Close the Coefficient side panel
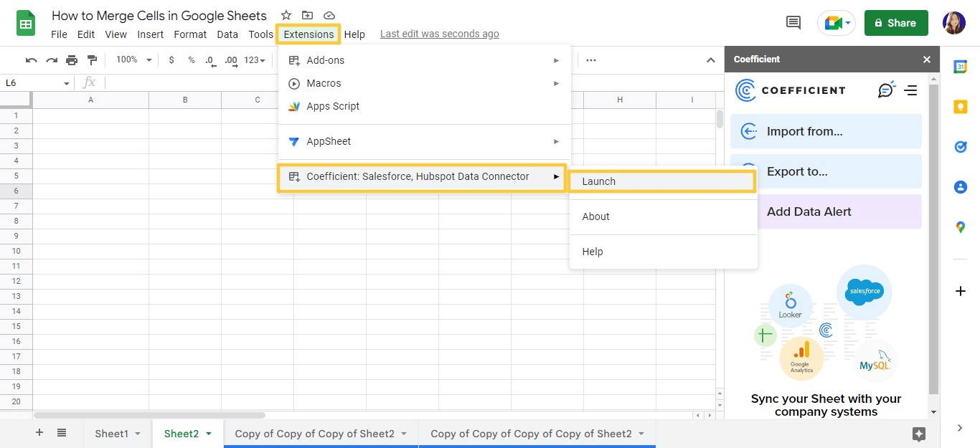Viewport: 980px width, 448px height. [926, 59]
